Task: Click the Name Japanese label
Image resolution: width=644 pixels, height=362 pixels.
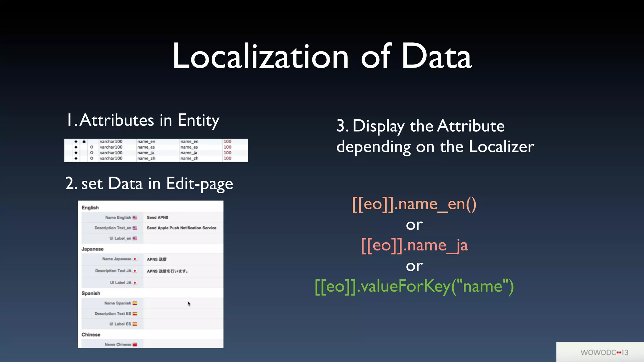Action: (x=117, y=259)
